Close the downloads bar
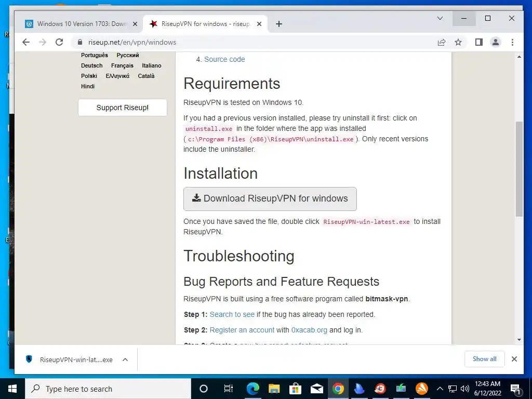The image size is (532, 399). click(514, 359)
